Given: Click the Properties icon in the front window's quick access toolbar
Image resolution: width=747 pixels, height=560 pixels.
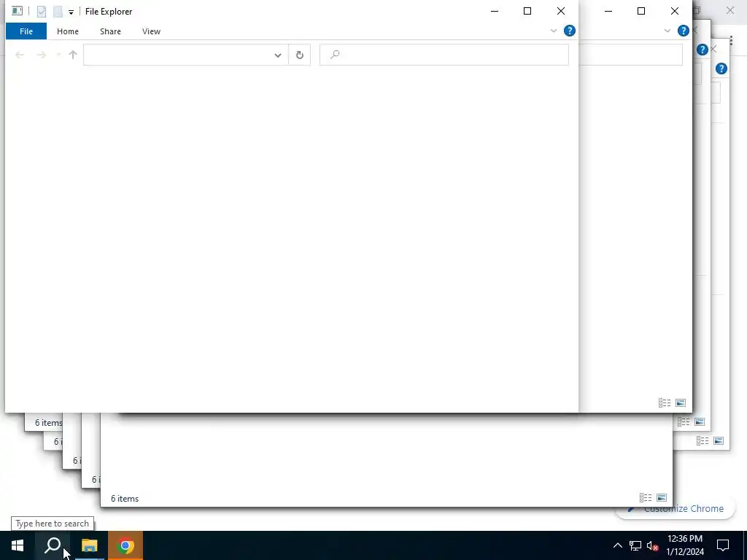Looking at the screenshot, I should (42, 12).
